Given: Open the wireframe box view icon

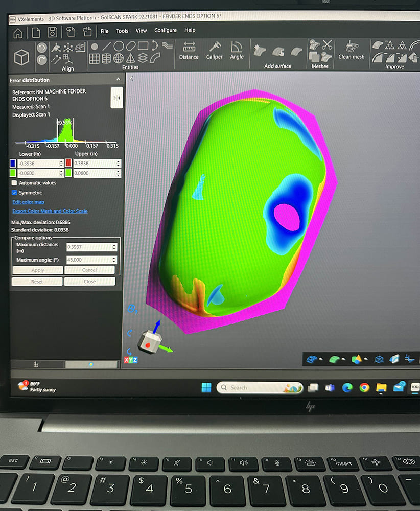Looking at the screenshot, I should point(379,359).
